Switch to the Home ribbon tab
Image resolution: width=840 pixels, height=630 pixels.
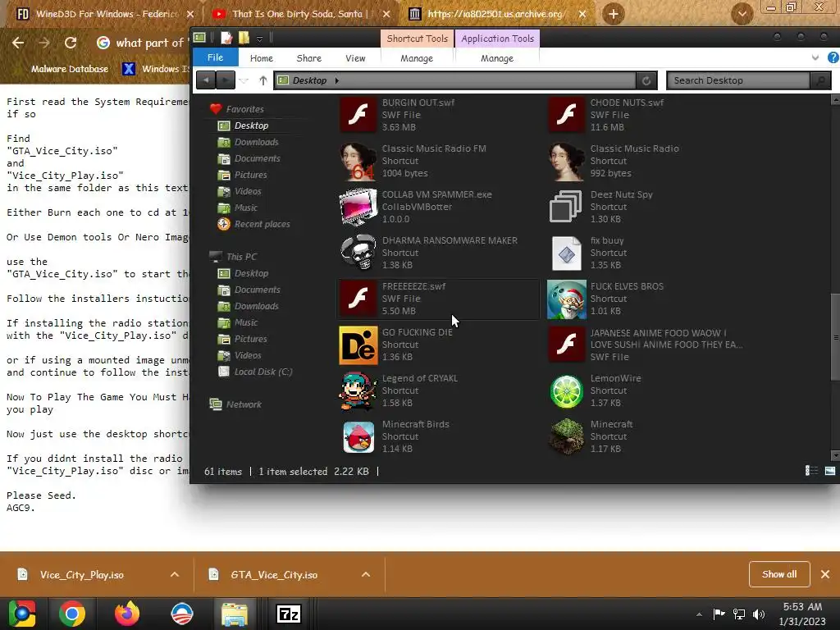(262, 58)
